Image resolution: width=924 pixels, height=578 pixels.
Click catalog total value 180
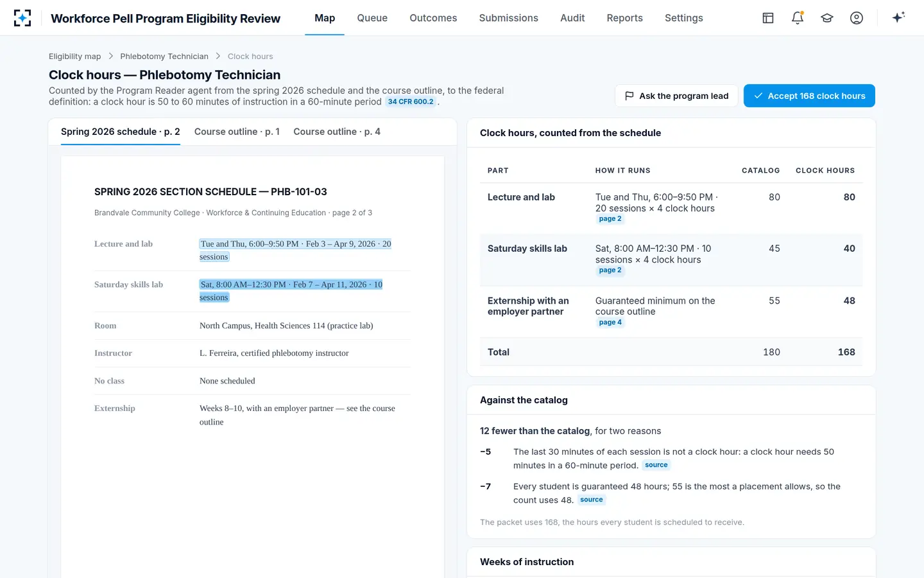point(771,352)
